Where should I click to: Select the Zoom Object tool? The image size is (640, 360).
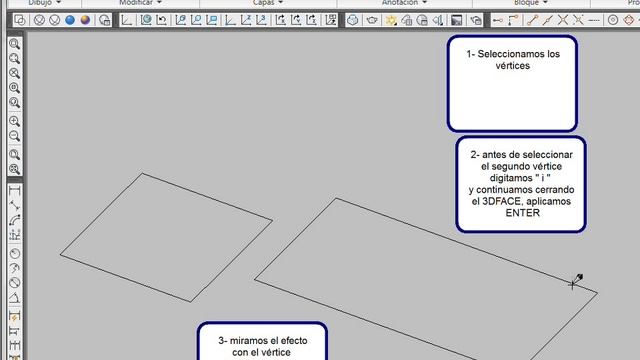tap(15, 102)
